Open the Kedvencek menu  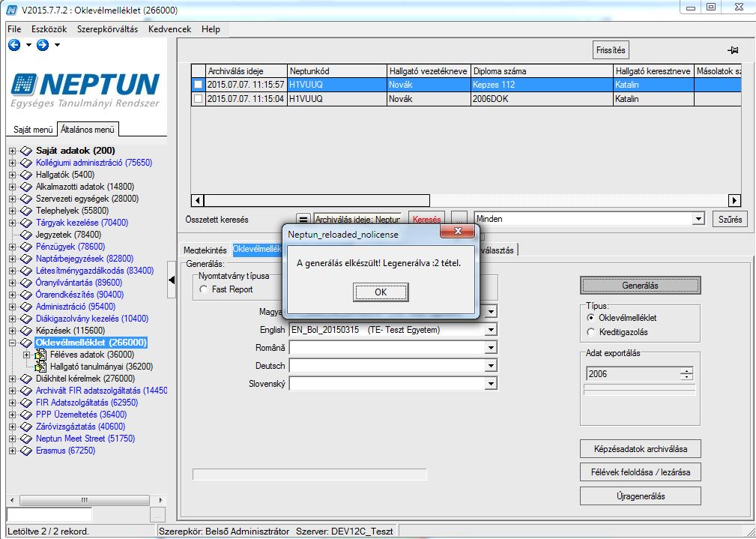[170, 29]
